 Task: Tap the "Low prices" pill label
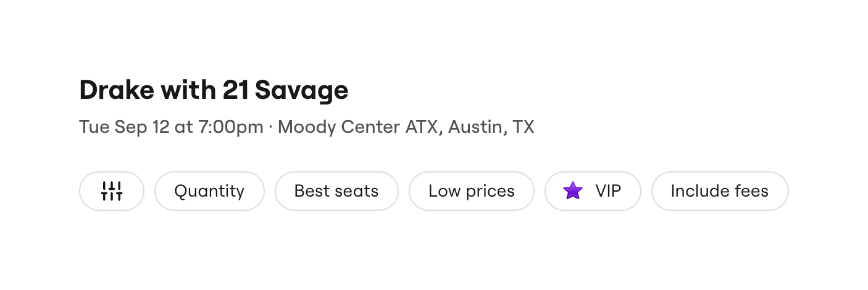pyautogui.click(x=472, y=191)
